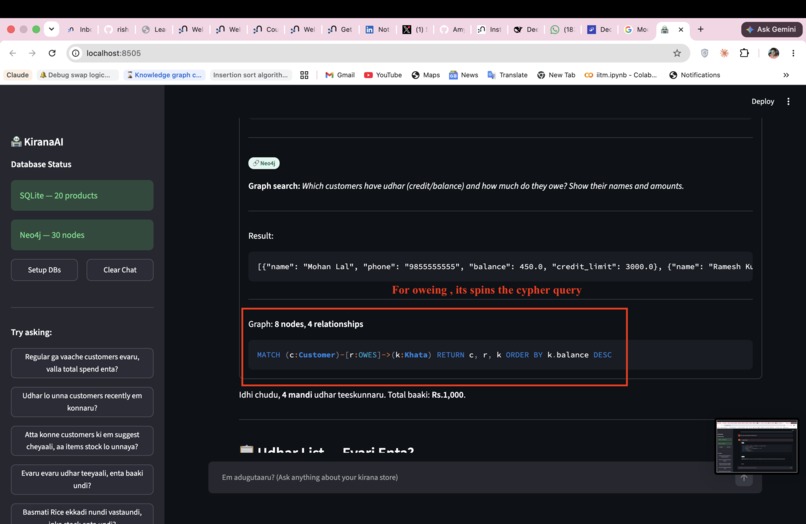
Task: Click the SQLite — 20 products status
Action: click(x=82, y=195)
